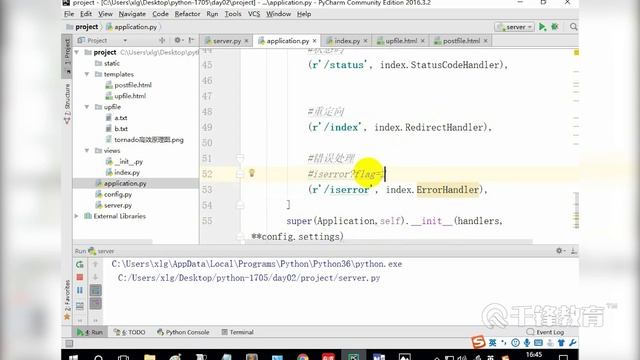Open server run configuration dropdown
640x360 pixels.
[x=514, y=27]
